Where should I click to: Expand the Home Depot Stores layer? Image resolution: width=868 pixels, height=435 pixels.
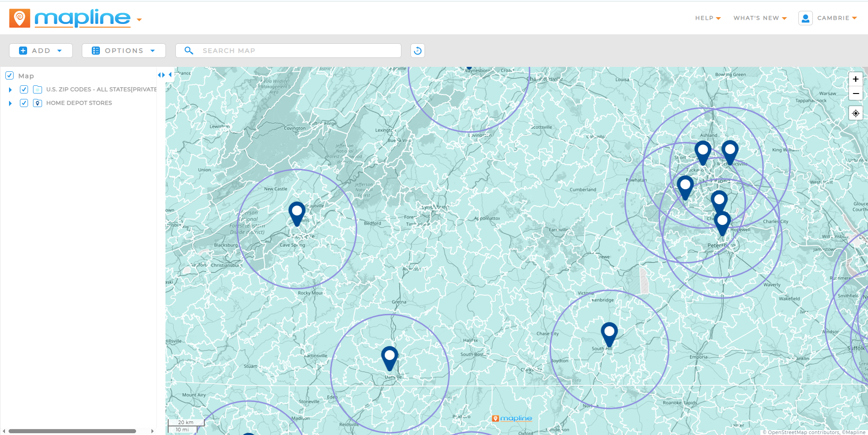[10, 103]
